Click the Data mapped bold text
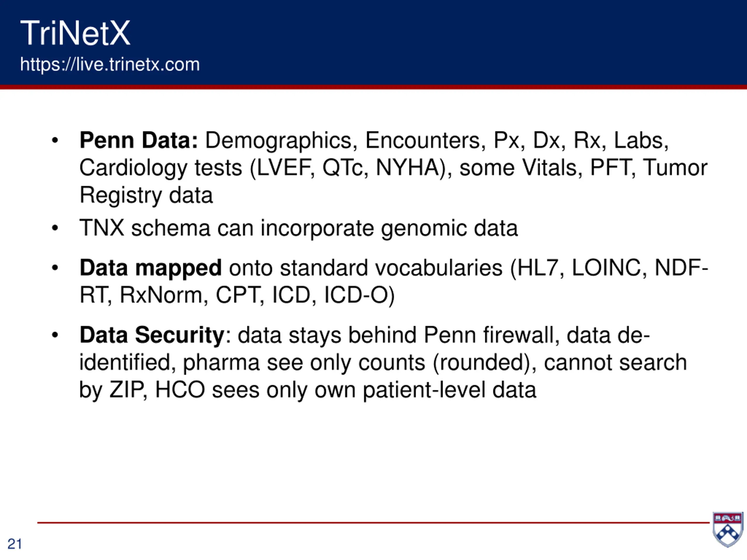747x560 pixels. tap(151, 268)
